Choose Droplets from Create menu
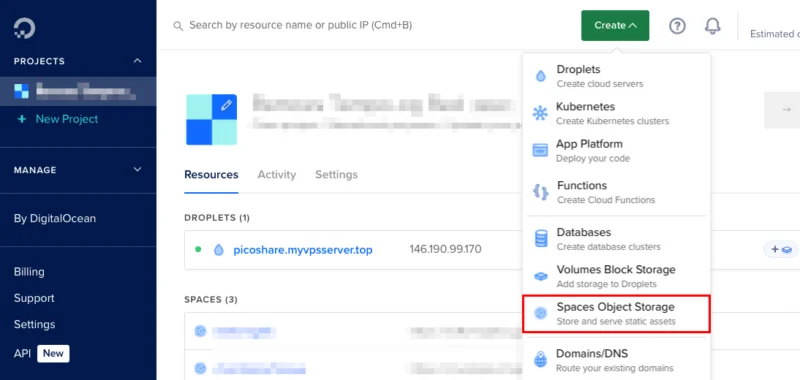The height and width of the screenshot is (380, 800). (616, 76)
